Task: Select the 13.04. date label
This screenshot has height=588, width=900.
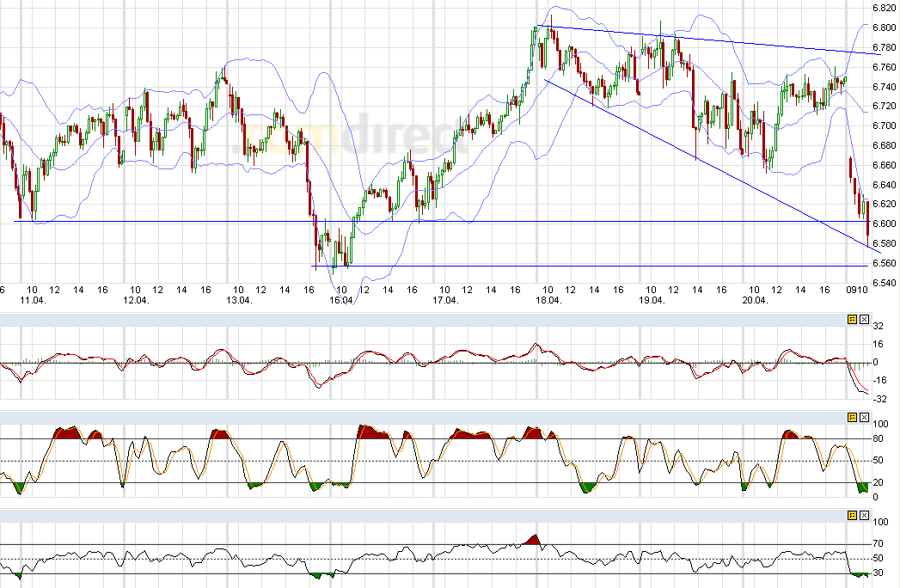Action: (239, 300)
